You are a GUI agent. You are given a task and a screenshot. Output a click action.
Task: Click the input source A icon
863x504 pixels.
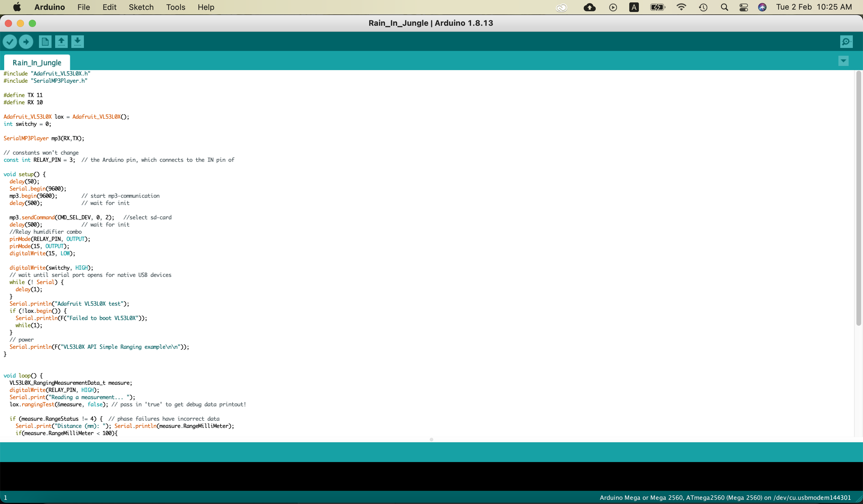pyautogui.click(x=634, y=7)
